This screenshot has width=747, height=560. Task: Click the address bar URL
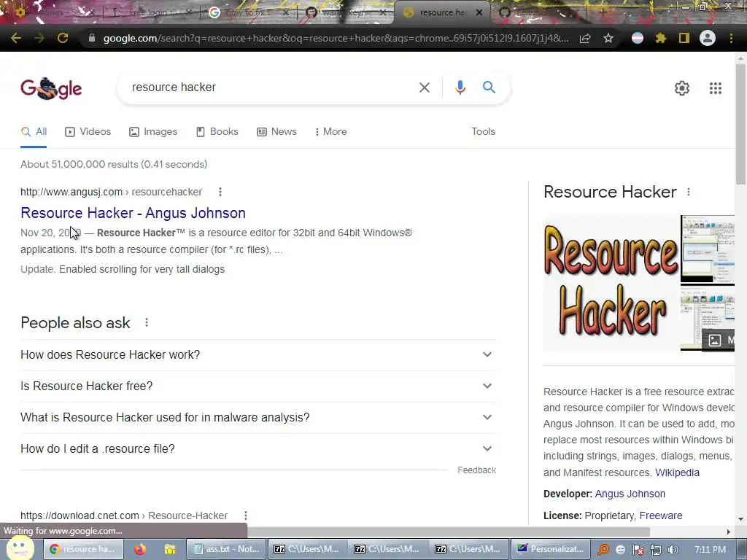click(x=336, y=38)
